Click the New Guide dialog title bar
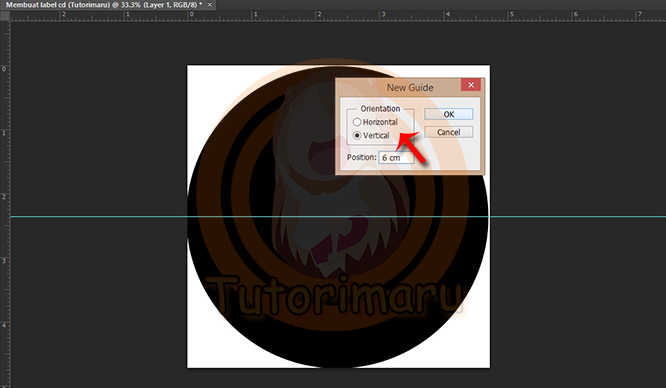Image resolution: width=666 pixels, height=388 pixels. coord(410,87)
